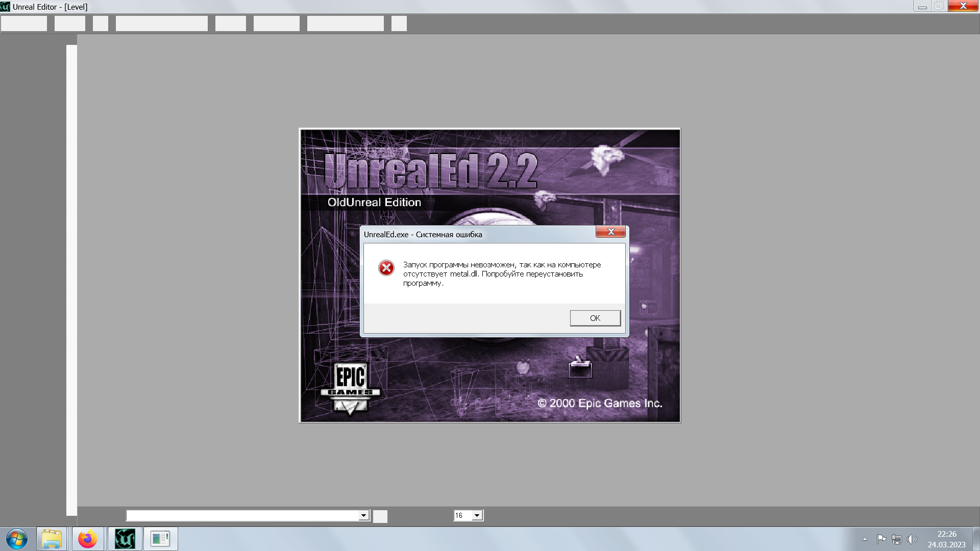The height and width of the screenshot is (551, 980).
Task: Click OK in the system error dialog
Action: click(595, 318)
